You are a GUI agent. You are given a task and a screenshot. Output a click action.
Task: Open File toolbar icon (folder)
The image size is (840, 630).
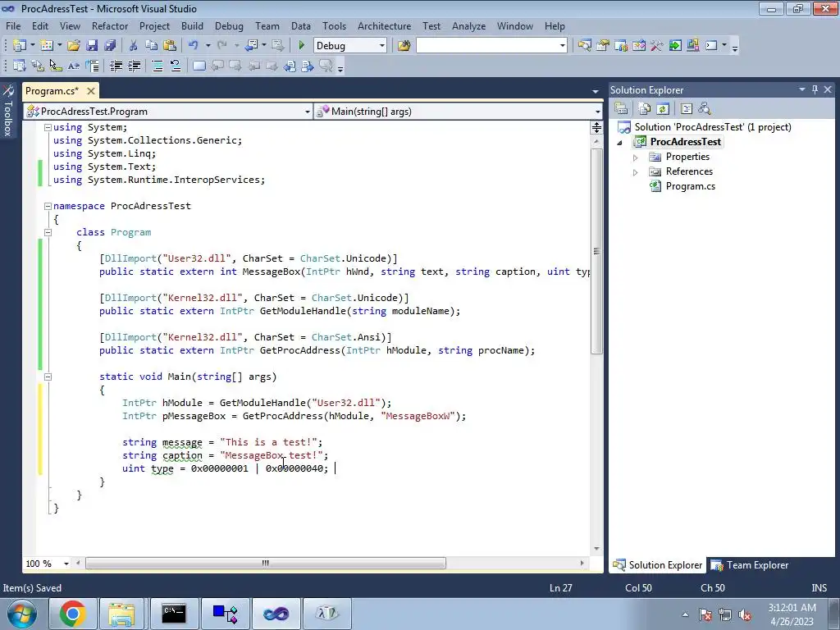(73, 46)
